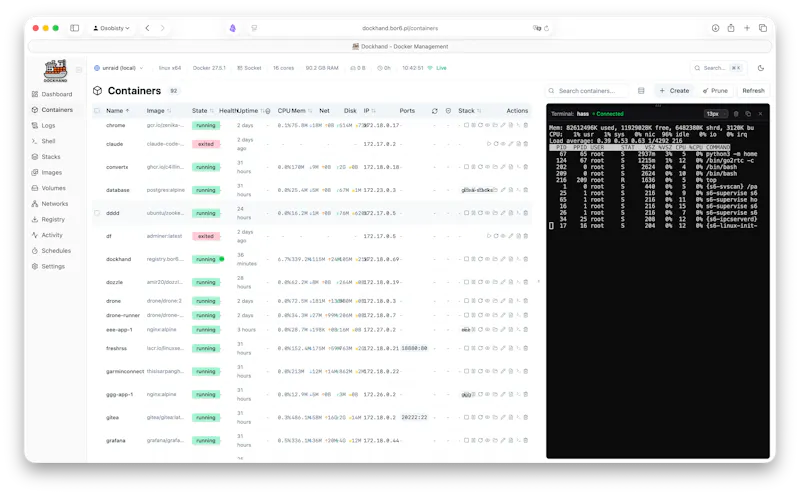Sort the table by Uptime column
The width and height of the screenshot is (800, 495).
pos(251,111)
